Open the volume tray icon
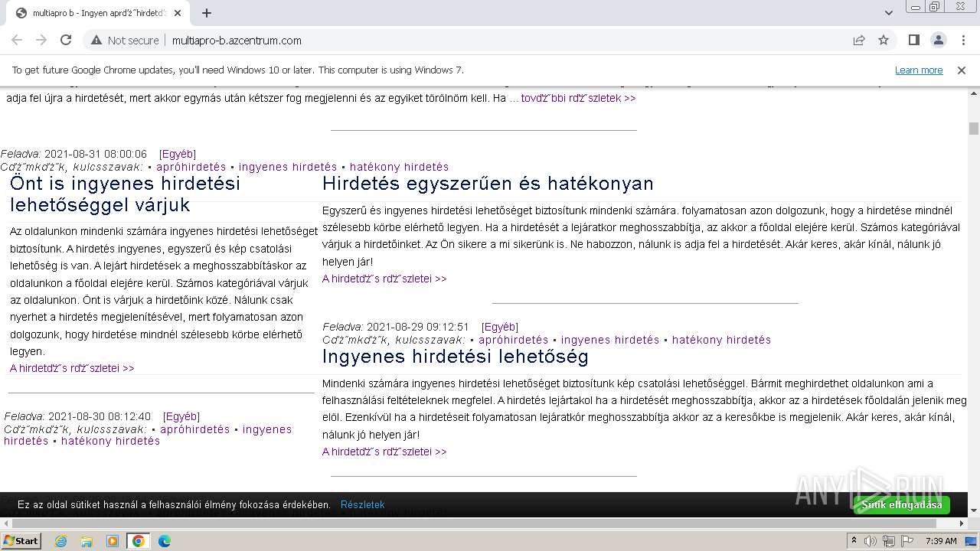 click(x=871, y=541)
